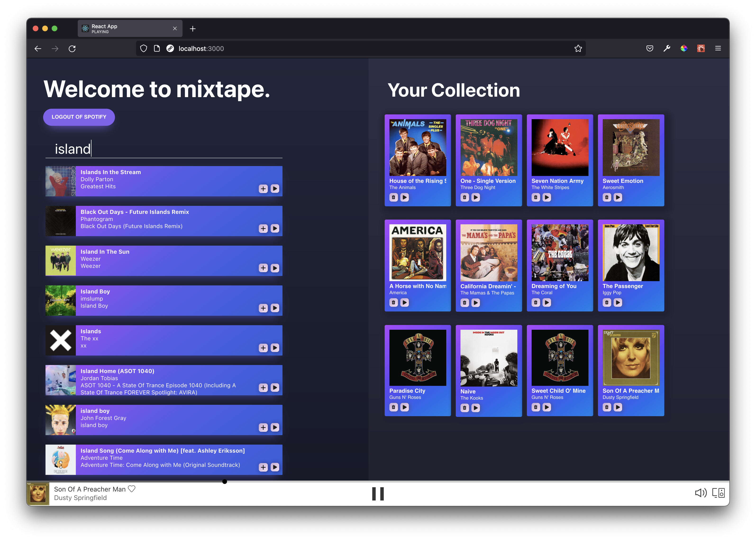756x541 pixels.
Task: Click the add-to-playlist icon for Island In The Sun
Action: (263, 268)
